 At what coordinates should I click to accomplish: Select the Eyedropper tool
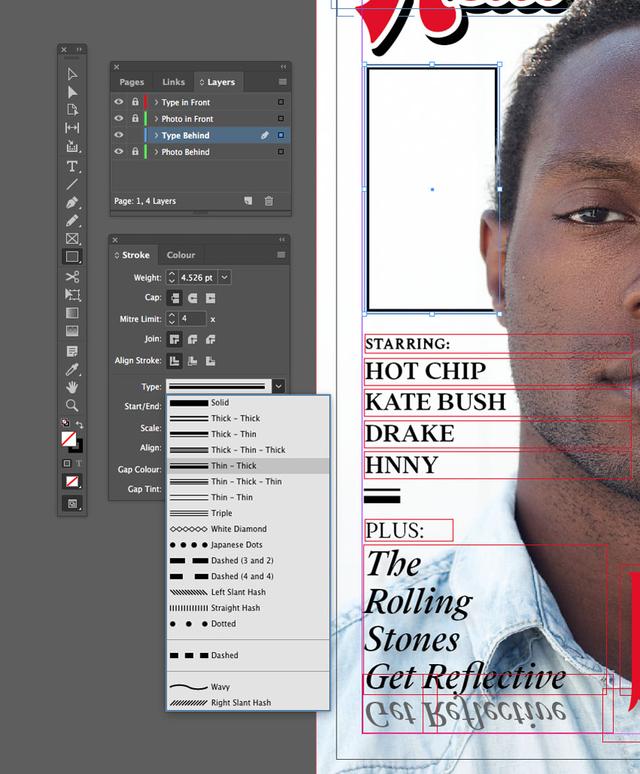pos(72,369)
